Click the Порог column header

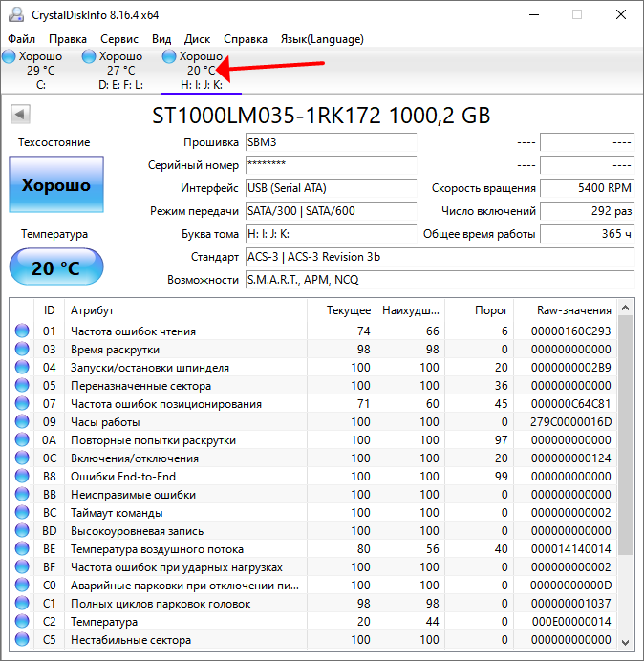(479, 310)
